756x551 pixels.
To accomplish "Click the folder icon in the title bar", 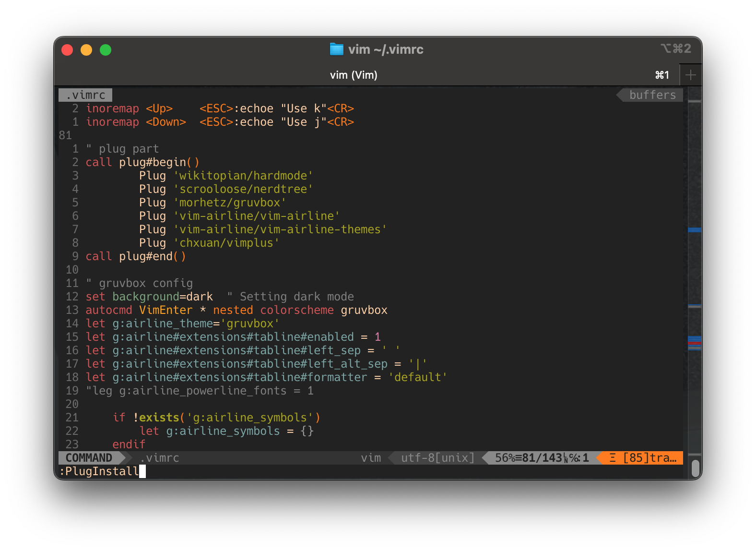I will 337,49.
